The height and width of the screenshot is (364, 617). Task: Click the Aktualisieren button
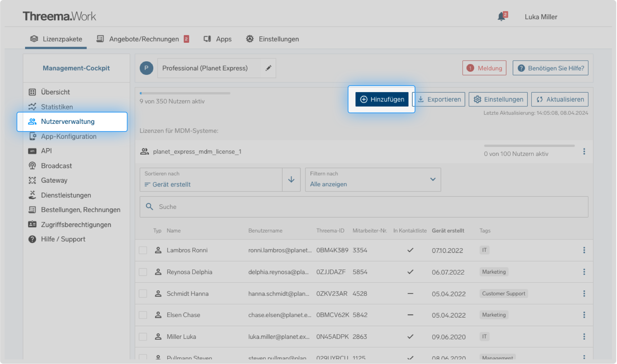click(560, 99)
